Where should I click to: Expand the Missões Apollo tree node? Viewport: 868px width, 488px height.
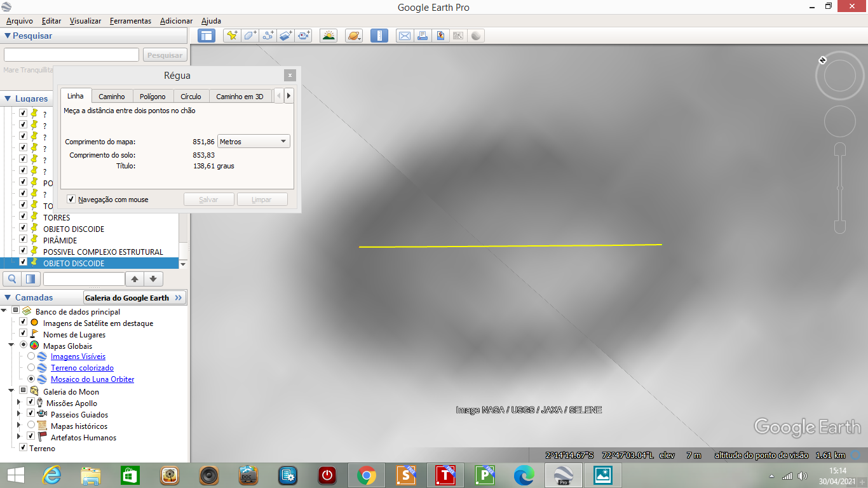tap(19, 402)
